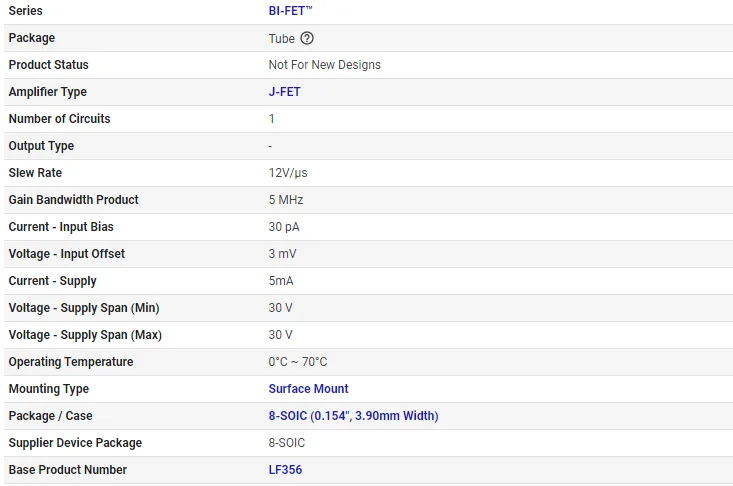Click the 0°C ~ 70°C temperature value

click(297, 362)
